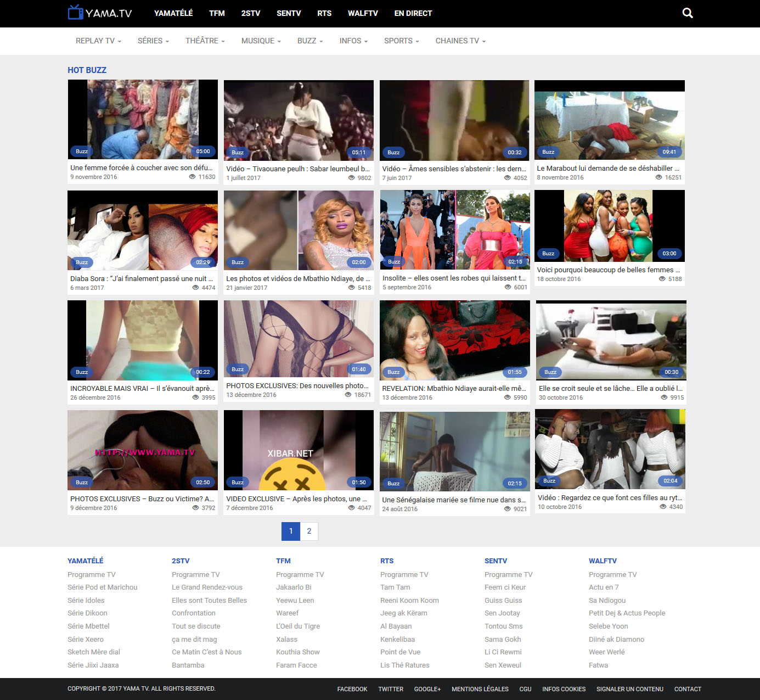Open footer link Petit Dej & Actus People
The image size is (760, 700).
point(627,613)
